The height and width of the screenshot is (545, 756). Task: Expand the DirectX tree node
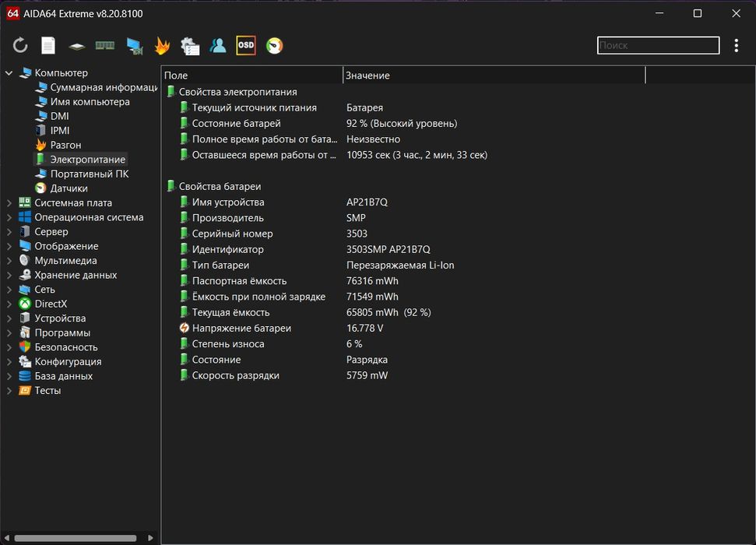tap(9, 304)
